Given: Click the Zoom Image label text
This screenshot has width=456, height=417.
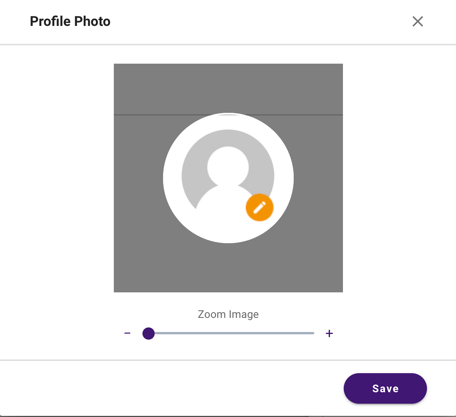Looking at the screenshot, I should pyautogui.click(x=228, y=314).
